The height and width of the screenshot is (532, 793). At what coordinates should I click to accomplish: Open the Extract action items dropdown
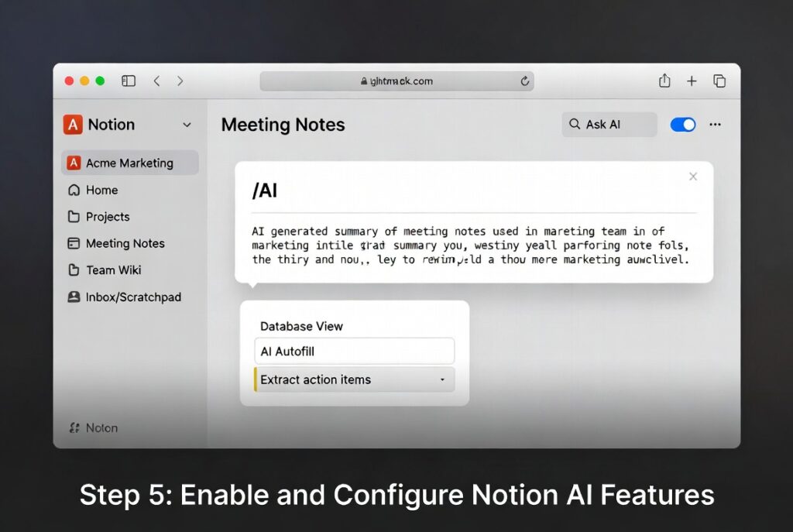click(x=441, y=379)
